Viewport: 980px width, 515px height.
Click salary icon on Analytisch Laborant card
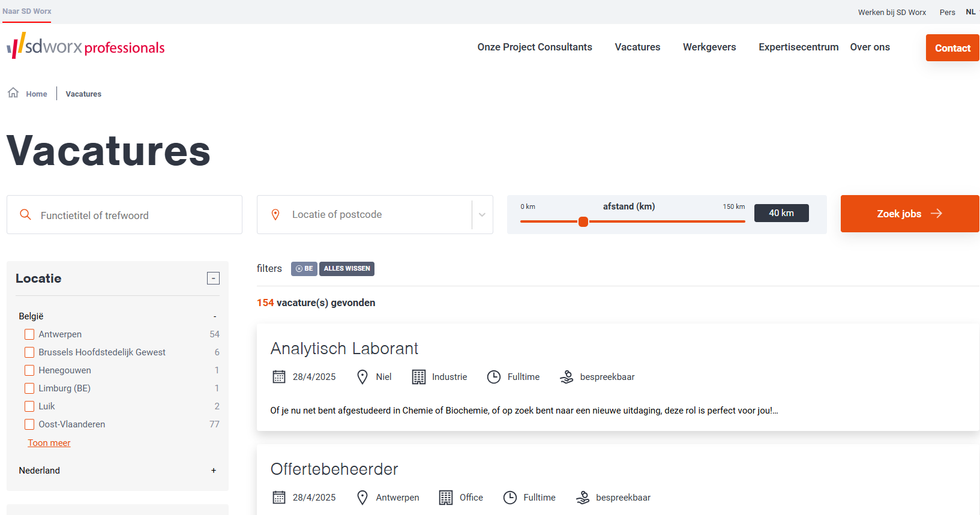tap(567, 377)
